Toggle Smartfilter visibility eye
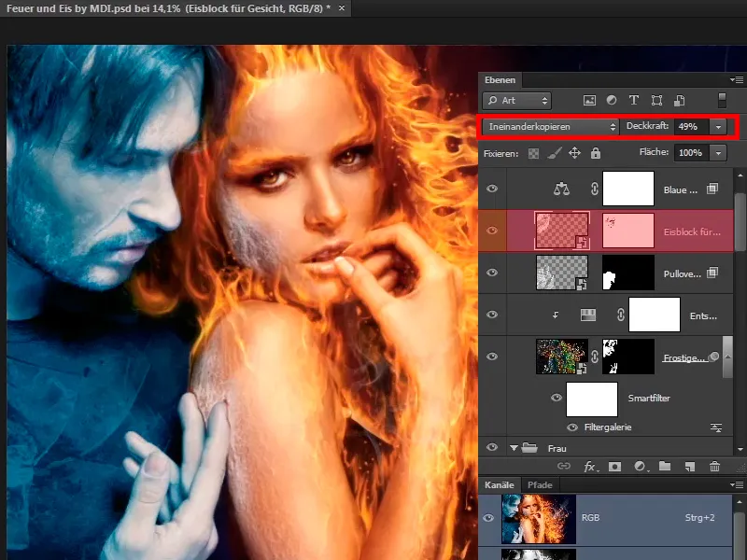This screenshot has height=560, width=747. (556, 398)
